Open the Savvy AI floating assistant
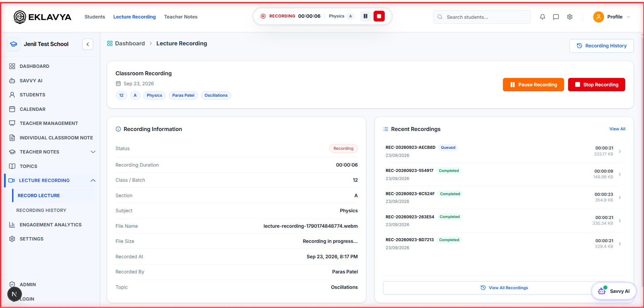 tap(614, 291)
